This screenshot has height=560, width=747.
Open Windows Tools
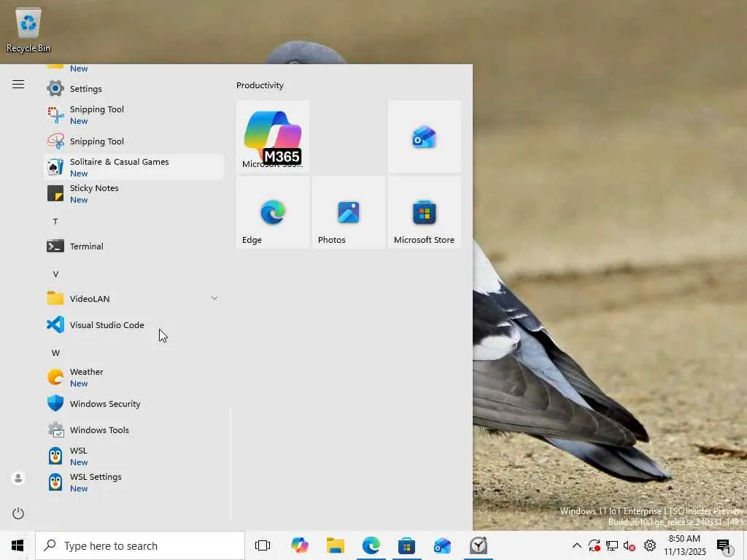134,430
